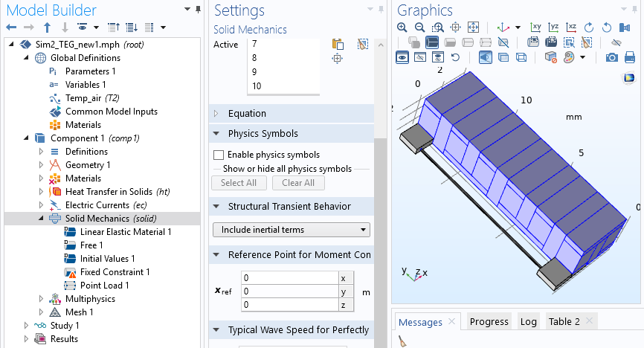Click the x reference point input field
644x348 pixels.
pos(289,278)
